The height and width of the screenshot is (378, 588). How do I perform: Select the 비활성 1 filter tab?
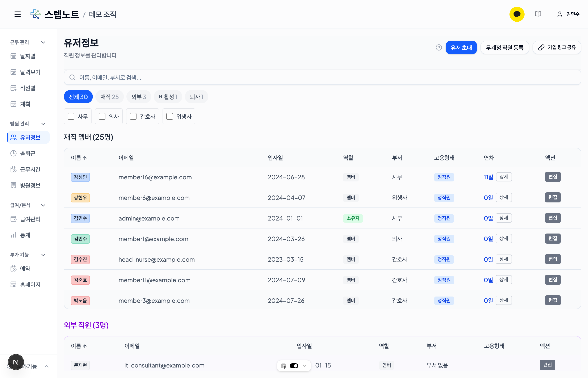tap(168, 97)
